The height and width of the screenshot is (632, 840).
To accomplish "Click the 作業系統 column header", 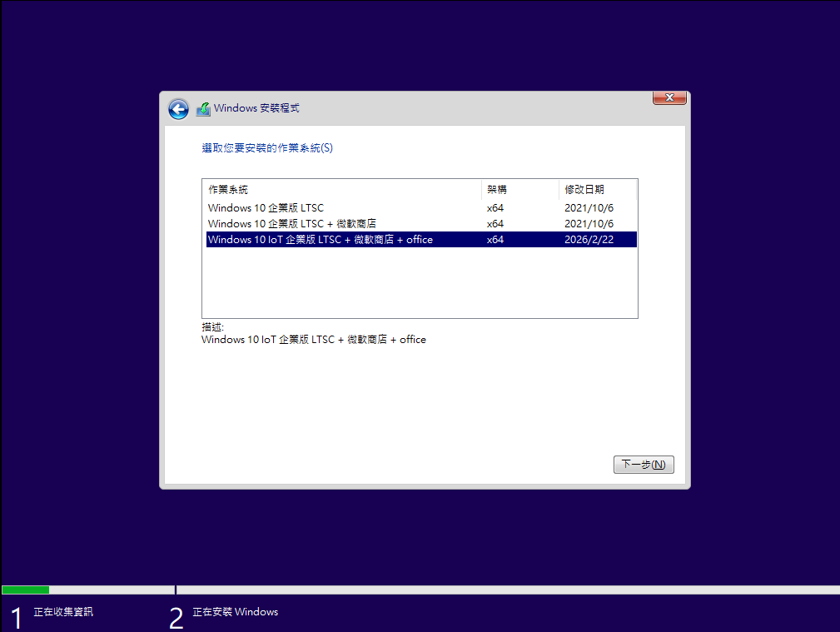I will click(342, 189).
